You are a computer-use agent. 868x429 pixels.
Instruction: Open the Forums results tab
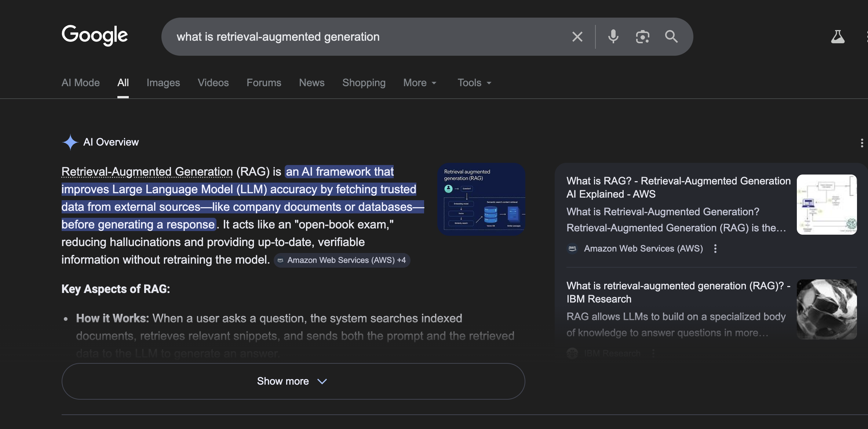coord(264,83)
